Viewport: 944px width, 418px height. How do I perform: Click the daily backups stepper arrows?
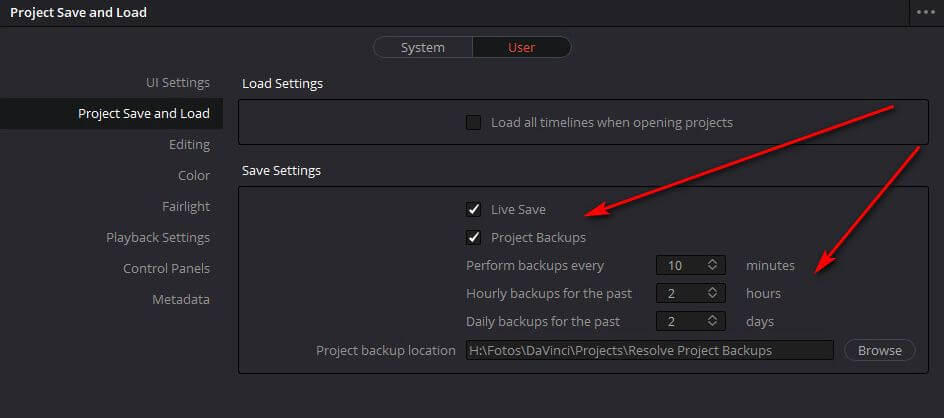point(713,321)
